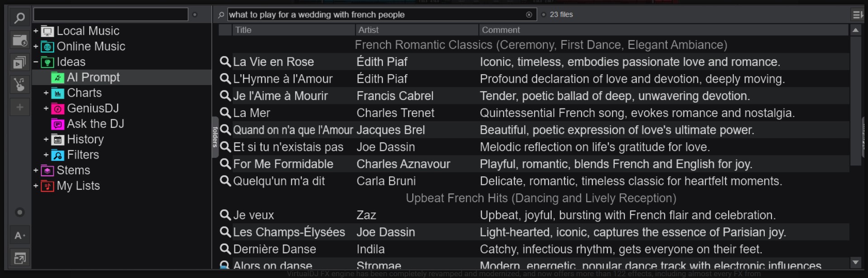
Task: Click the search icon beside Je veux
Action: [225, 215]
